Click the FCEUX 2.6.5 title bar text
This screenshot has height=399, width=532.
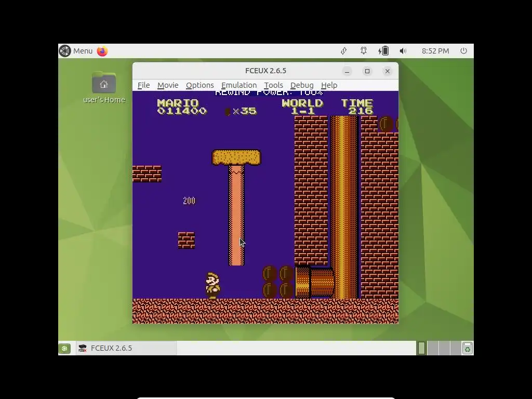click(265, 71)
